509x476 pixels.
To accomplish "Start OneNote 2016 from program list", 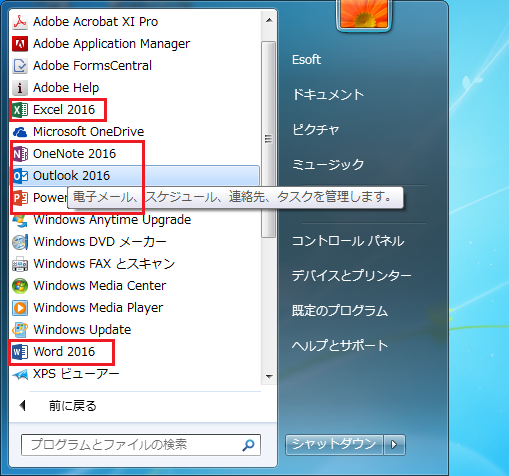I will 74,154.
